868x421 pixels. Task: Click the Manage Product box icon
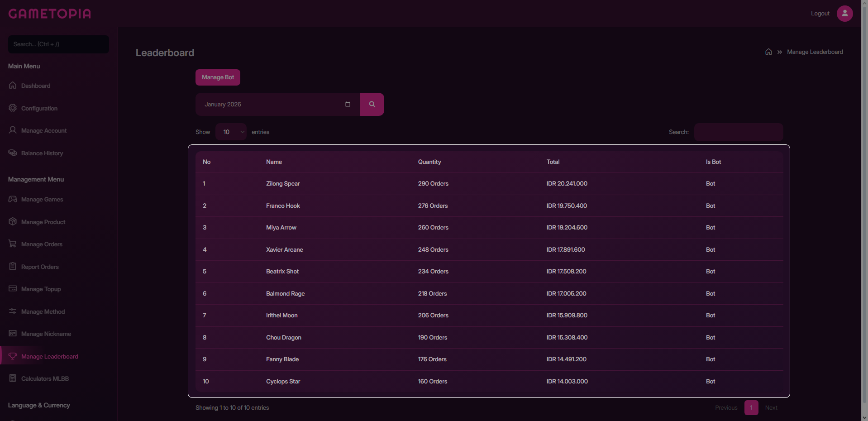[13, 221]
